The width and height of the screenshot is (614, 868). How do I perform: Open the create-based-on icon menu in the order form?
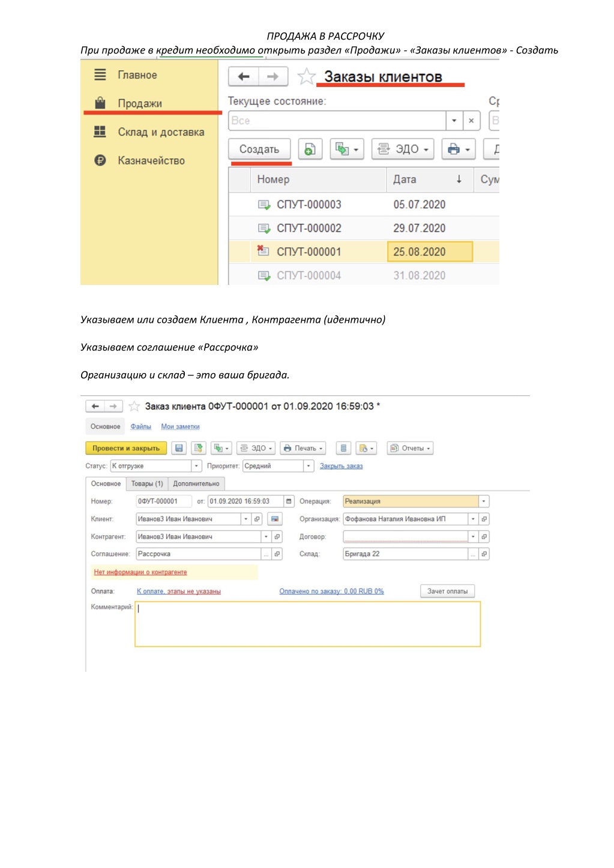coord(221,448)
